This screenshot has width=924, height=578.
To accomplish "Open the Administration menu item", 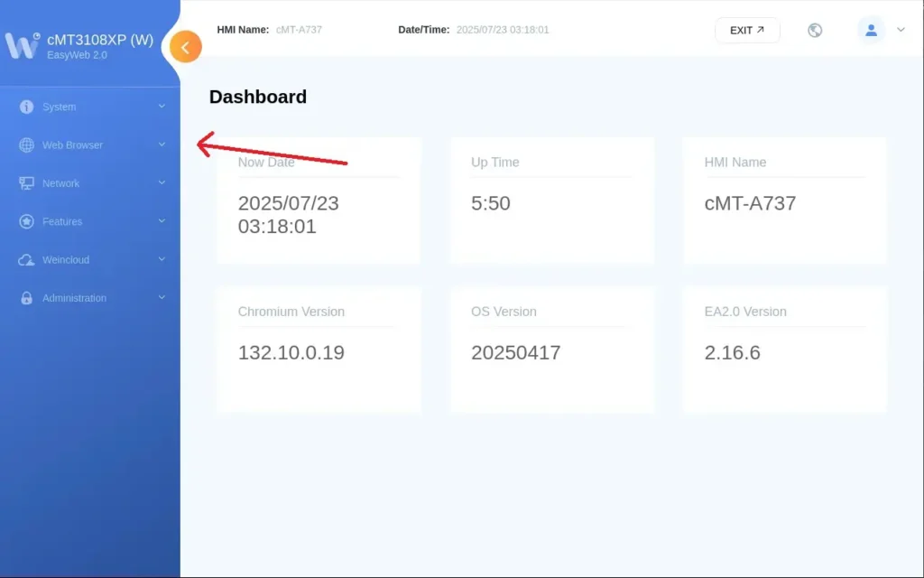I will point(90,298).
